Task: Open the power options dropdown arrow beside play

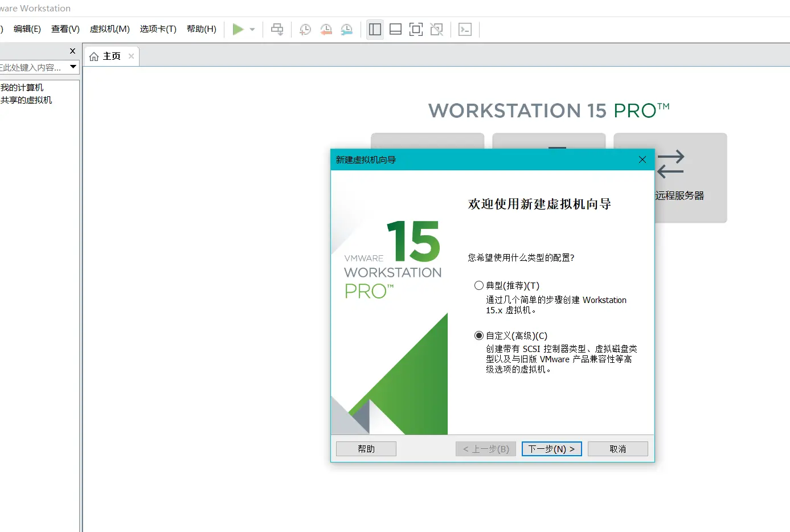Action: 252,30
